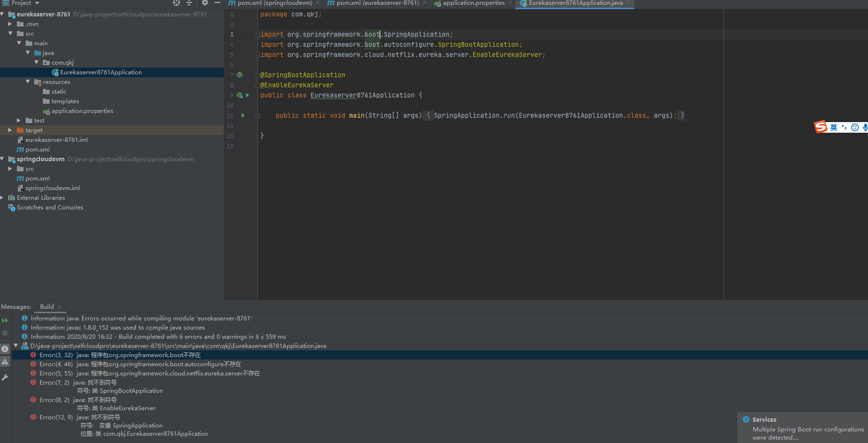The width and height of the screenshot is (868, 443).
Task: Click the stop build square icon
Action: pos(5,333)
